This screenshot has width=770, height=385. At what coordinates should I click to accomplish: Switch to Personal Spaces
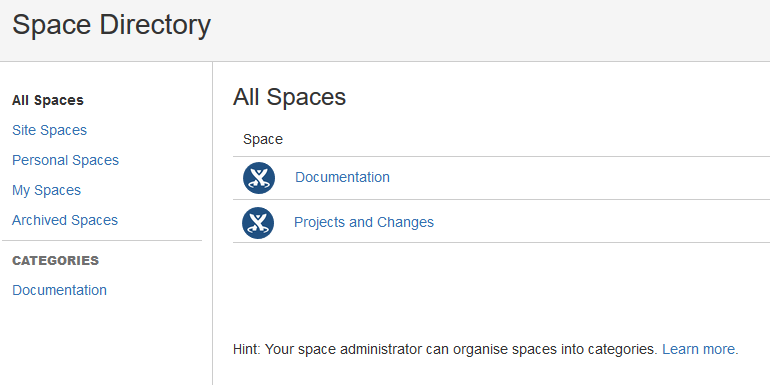pos(65,160)
